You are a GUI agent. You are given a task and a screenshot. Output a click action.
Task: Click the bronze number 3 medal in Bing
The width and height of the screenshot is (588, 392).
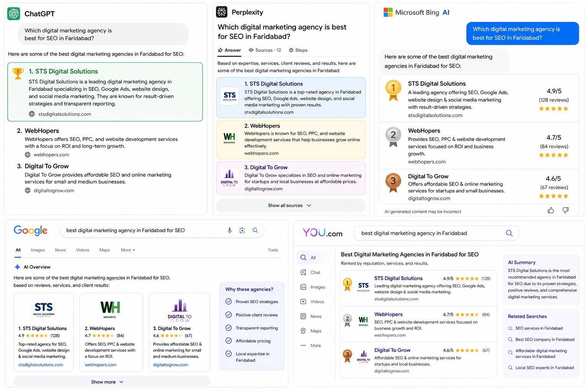(x=393, y=183)
